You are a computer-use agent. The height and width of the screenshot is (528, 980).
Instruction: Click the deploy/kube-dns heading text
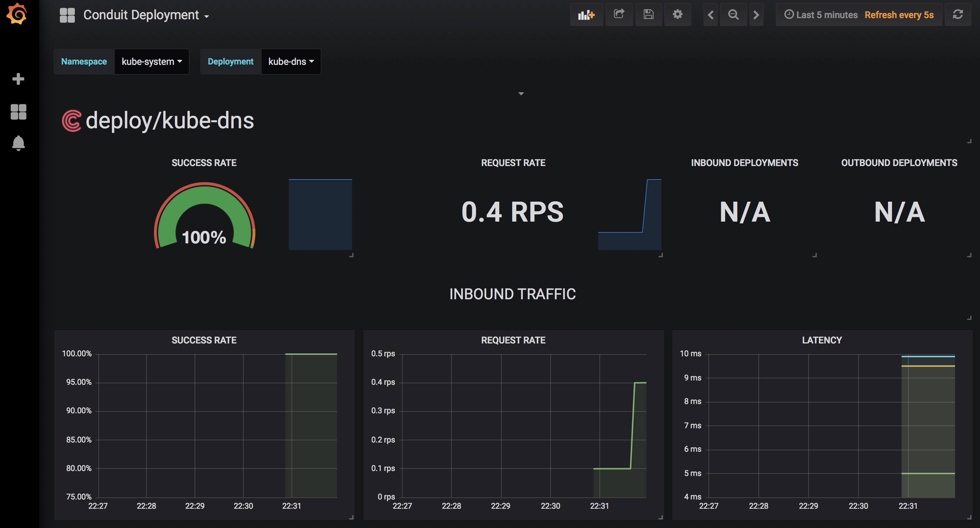pyautogui.click(x=170, y=121)
